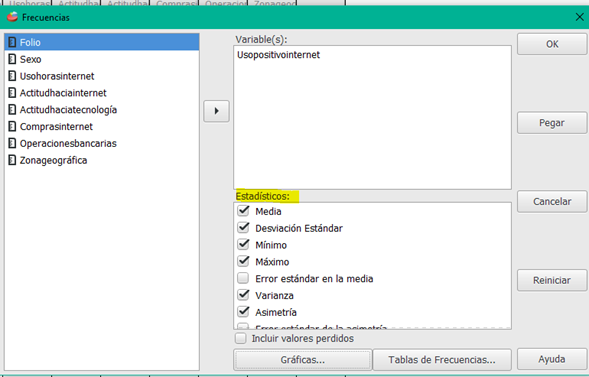Select Folio in the variable list
Image resolution: width=589 pixels, height=377 pixels.
coord(102,42)
